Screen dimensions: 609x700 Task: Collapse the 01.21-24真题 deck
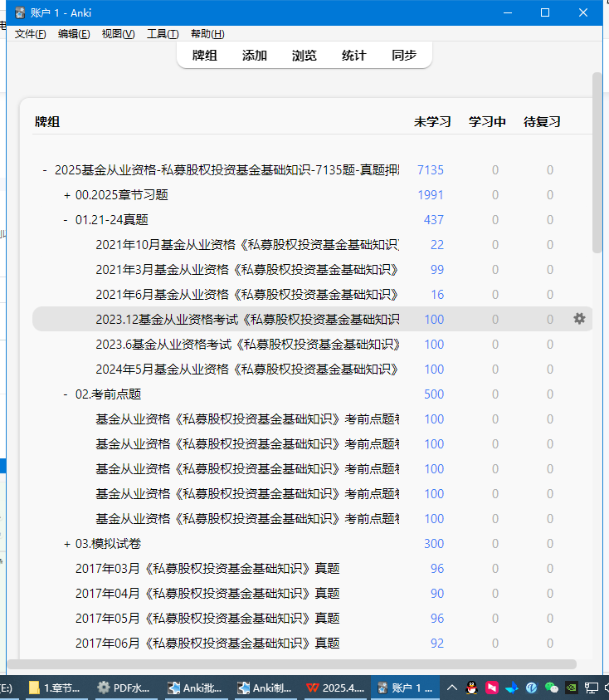pos(66,220)
